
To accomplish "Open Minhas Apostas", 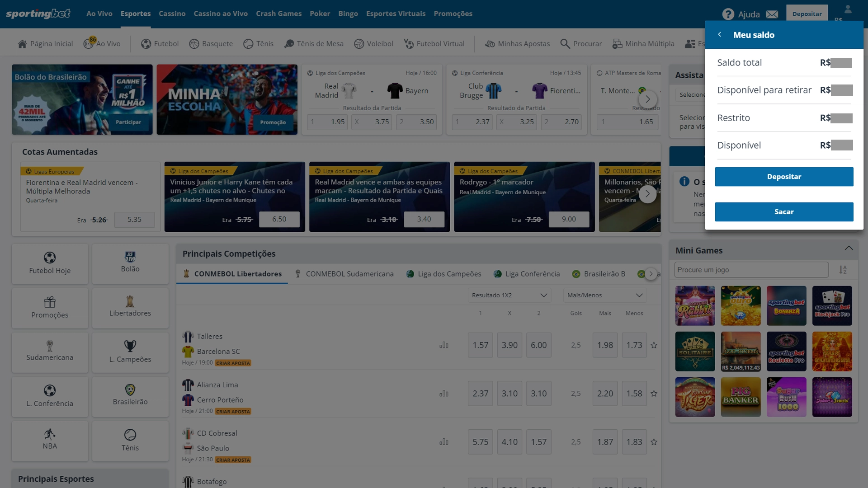I will click(518, 44).
